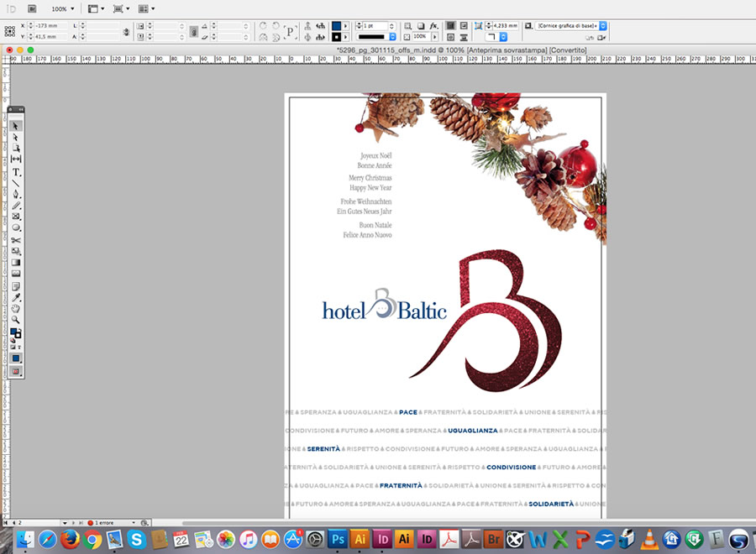Click the X position field
The image size is (756, 554).
click(x=50, y=26)
